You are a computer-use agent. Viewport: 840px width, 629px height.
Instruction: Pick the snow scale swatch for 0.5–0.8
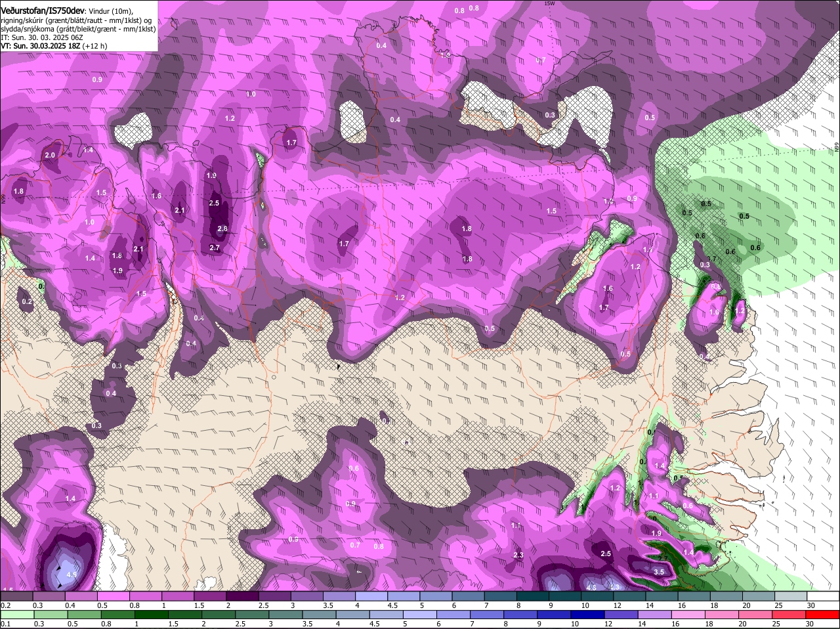coord(113,596)
